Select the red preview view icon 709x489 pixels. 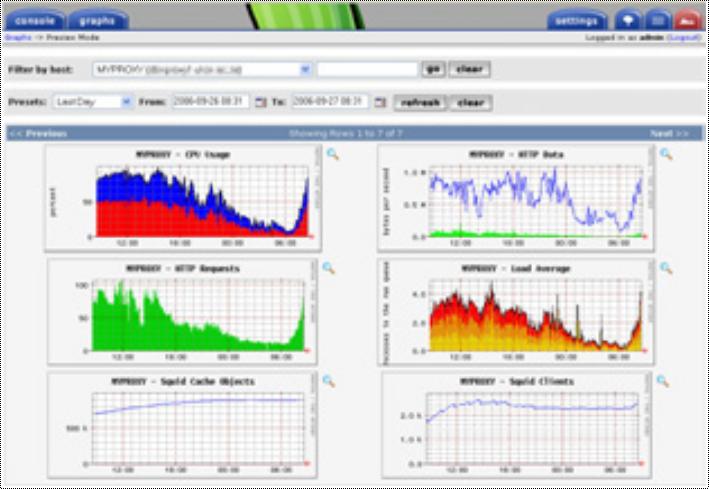[x=685, y=20]
